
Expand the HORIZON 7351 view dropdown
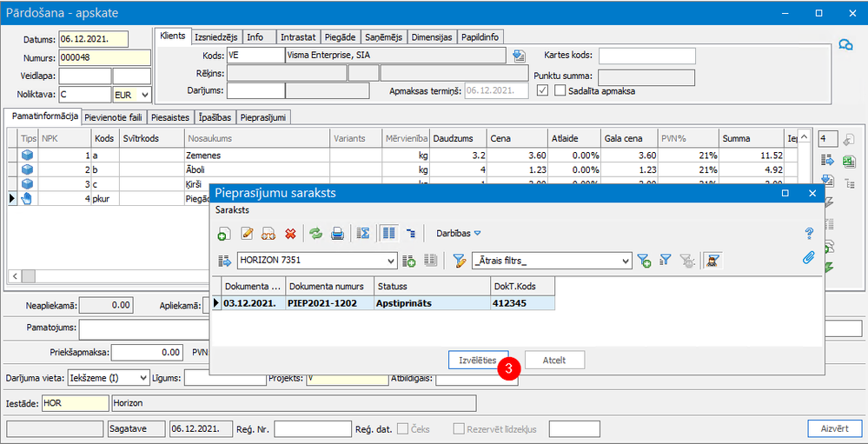(x=390, y=261)
